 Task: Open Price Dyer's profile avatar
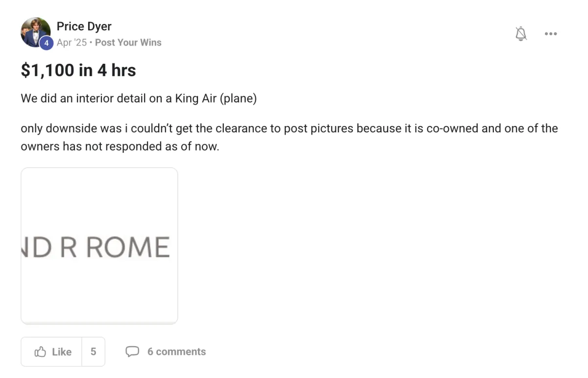[x=35, y=32]
